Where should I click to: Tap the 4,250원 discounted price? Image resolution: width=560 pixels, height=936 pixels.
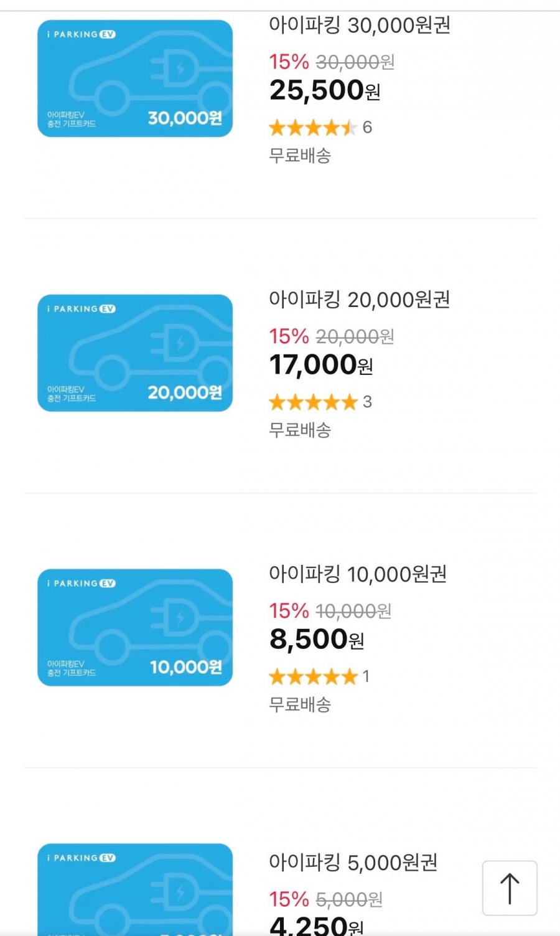[316, 924]
